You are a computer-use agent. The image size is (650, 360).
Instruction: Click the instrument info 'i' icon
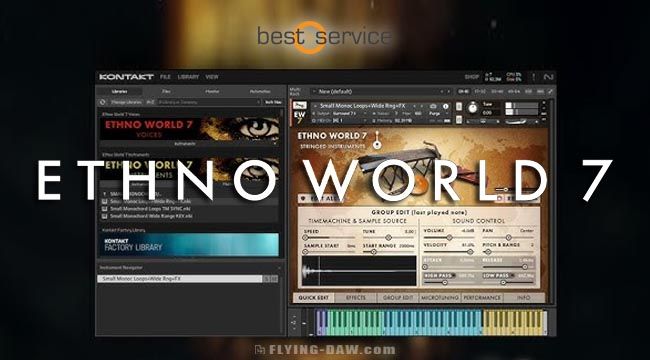(x=446, y=106)
